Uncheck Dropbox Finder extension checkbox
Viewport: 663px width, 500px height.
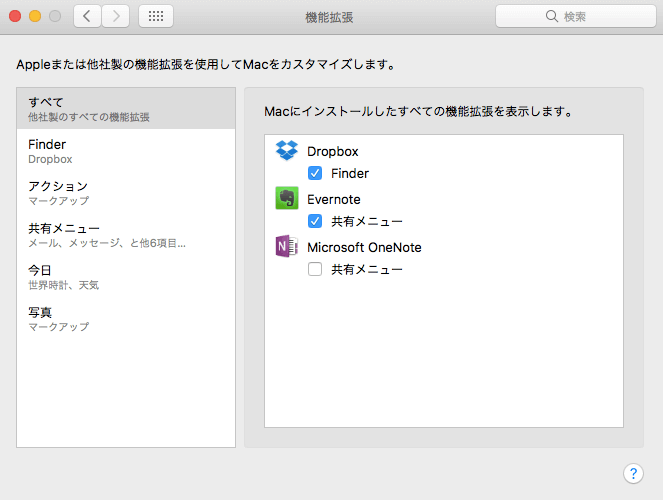point(315,173)
